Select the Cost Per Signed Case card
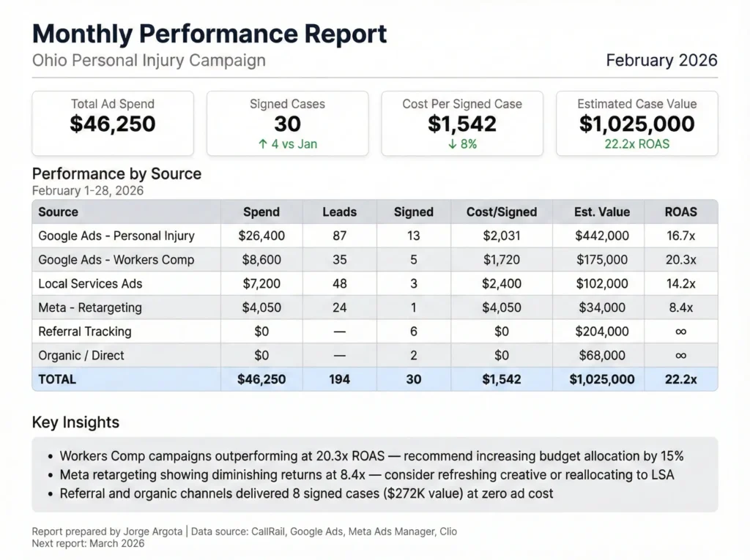 coord(462,123)
